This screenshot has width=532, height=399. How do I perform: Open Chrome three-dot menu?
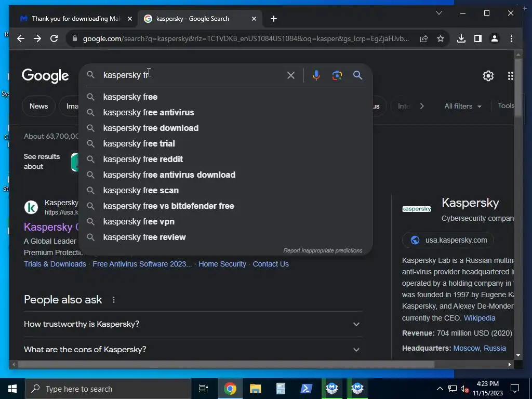(511, 38)
